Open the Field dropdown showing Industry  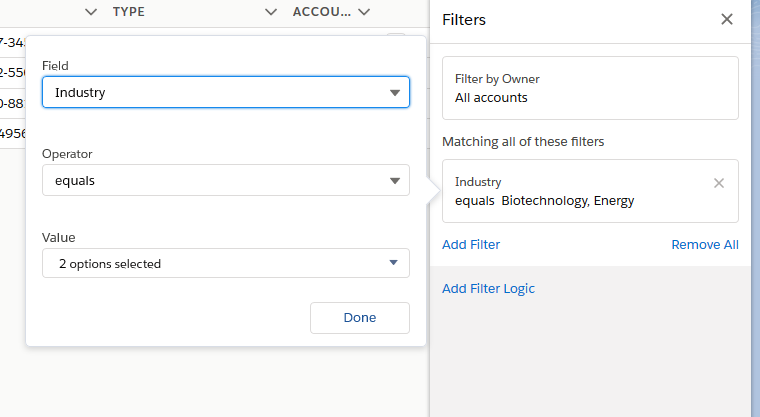coord(225,93)
